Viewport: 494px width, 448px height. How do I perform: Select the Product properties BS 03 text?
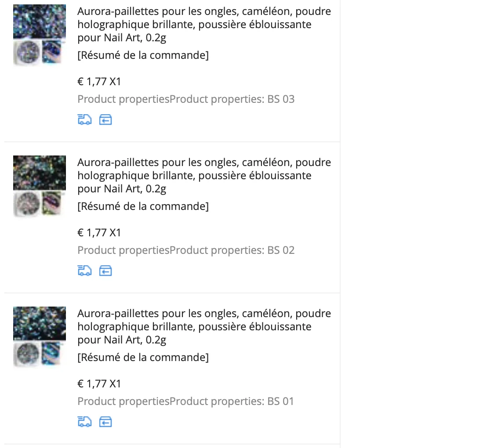click(186, 99)
